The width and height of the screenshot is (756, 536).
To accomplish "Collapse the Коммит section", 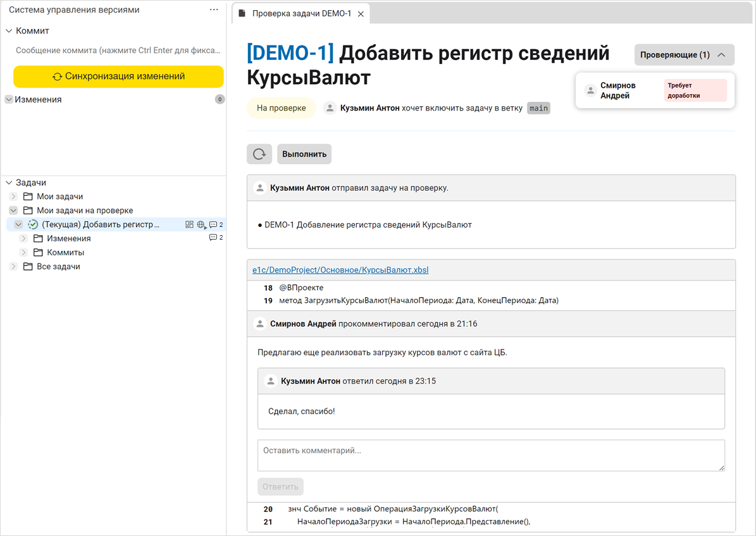I will [8, 30].
